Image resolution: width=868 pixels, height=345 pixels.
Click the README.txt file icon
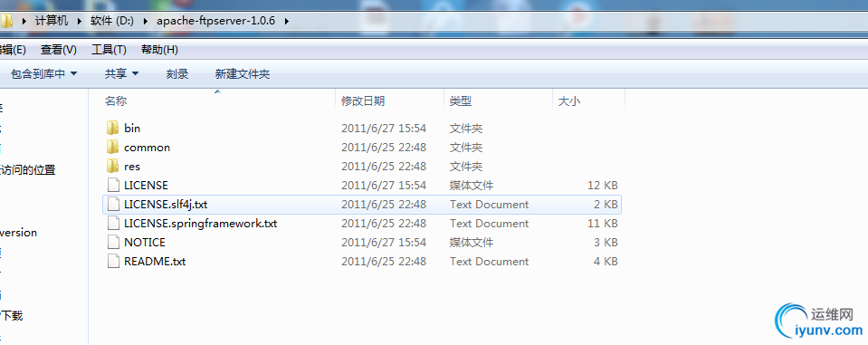tap(113, 262)
